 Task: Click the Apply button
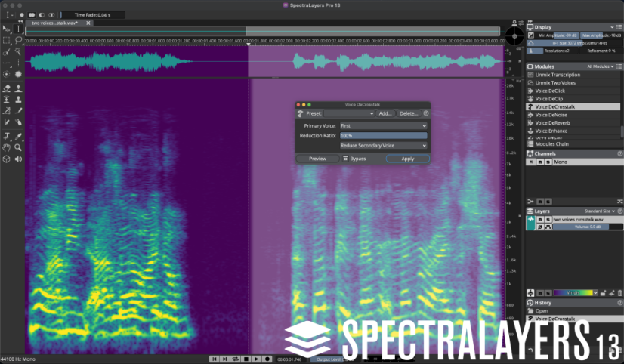[407, 159]
